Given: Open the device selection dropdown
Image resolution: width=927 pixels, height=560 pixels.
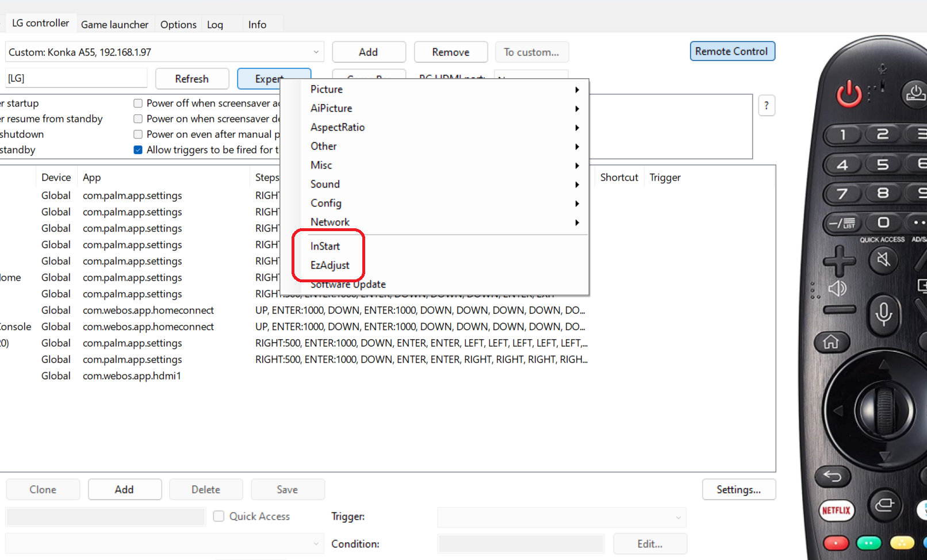Looking at the screenshot, I should tap(316, 52).
